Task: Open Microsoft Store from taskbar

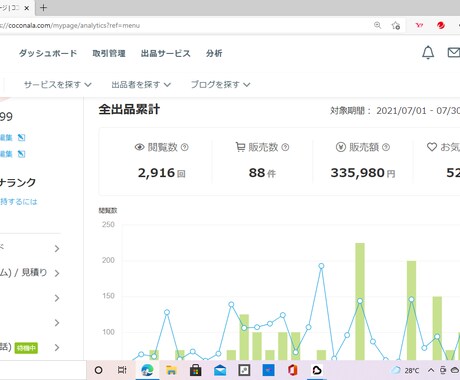Action: click(196, 370)
